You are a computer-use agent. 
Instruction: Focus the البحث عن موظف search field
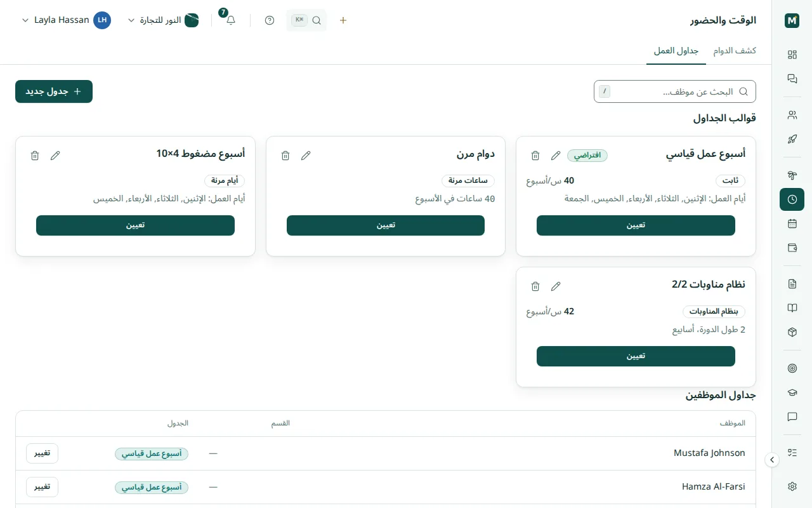(x=675, y=91)
